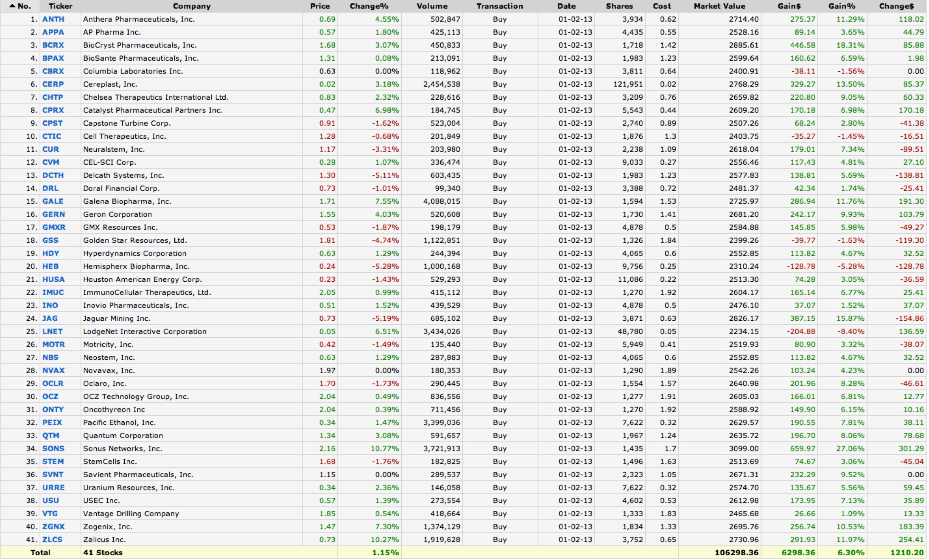Sort by Shares column header
This screenshot has width=929, height=560.
619,6
